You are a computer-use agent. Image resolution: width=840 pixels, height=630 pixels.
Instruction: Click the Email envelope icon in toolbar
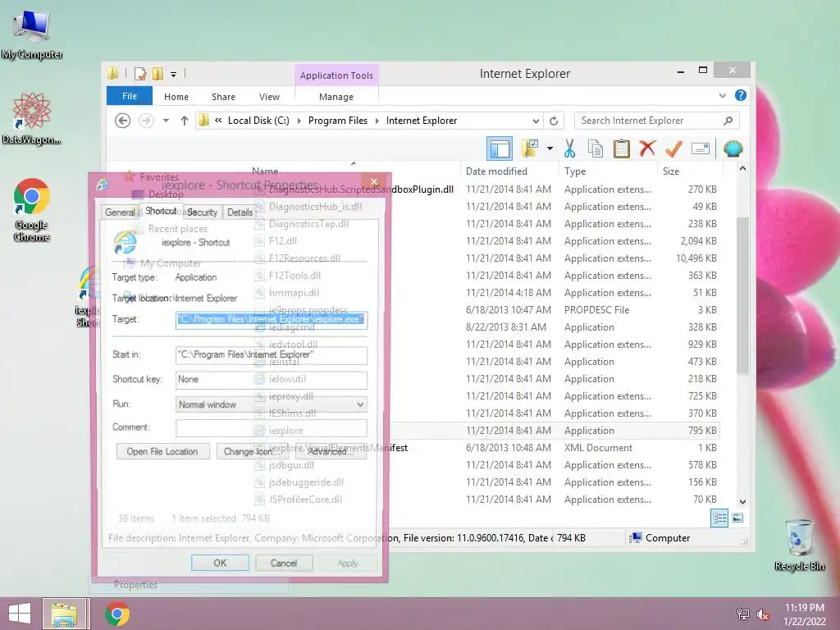tap(701, 148)
